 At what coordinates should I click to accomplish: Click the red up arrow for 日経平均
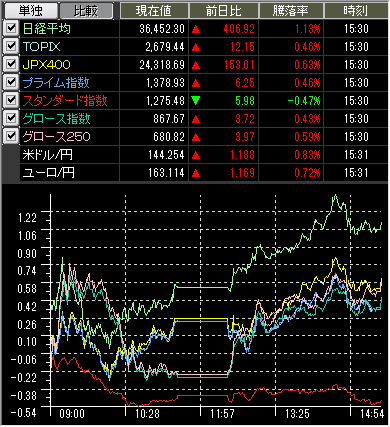pyautogui.click(x=196, y=29)
